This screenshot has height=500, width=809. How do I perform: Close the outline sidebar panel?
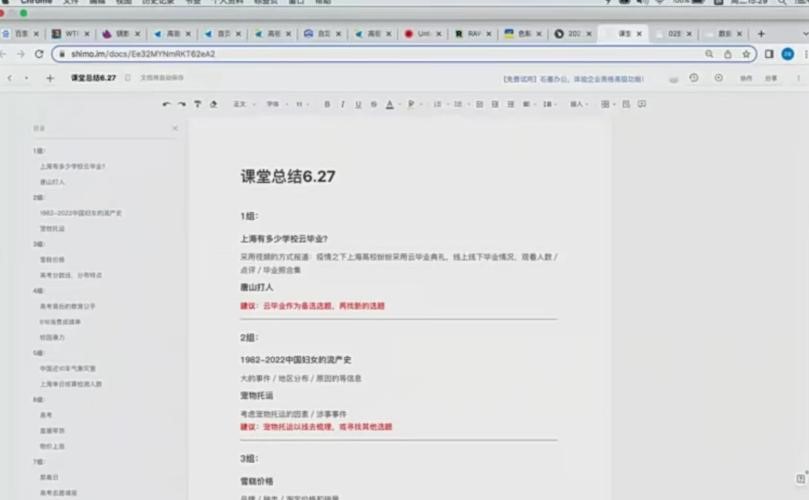click(x=174, y=128)
